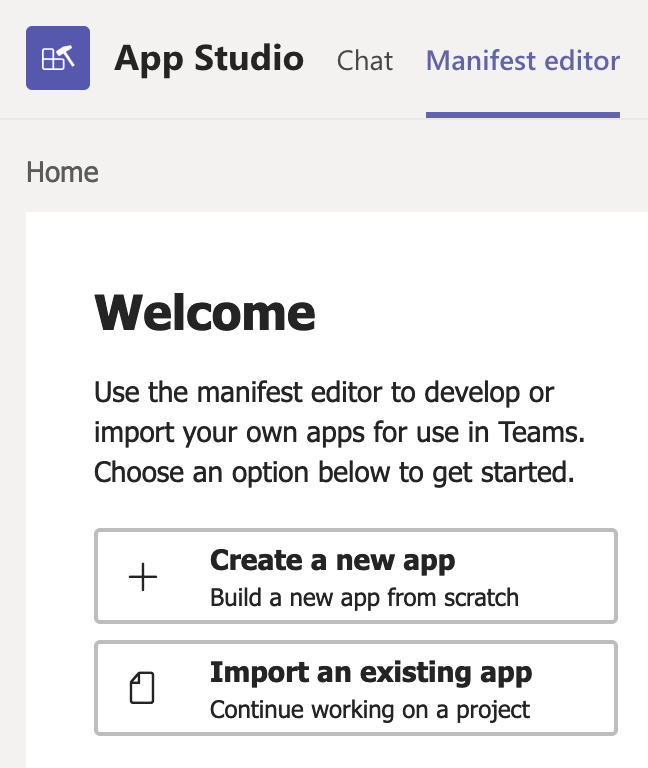
Task: Click the Welcome heading
Action: (x=205, y=313)
